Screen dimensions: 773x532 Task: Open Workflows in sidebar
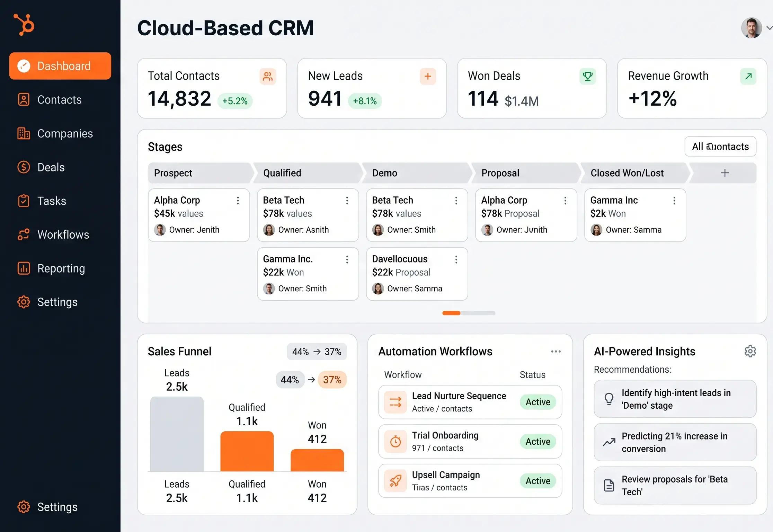tap(53, 234)
